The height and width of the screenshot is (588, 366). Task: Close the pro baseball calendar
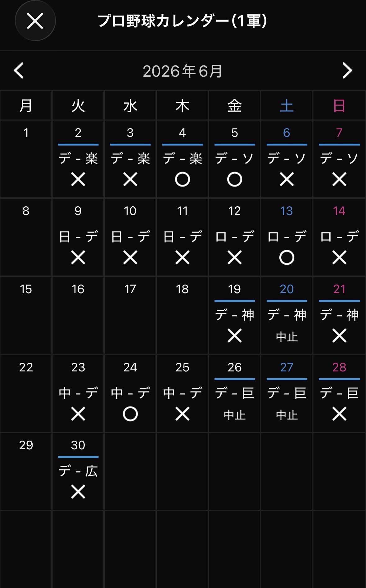tap(35, 21)
